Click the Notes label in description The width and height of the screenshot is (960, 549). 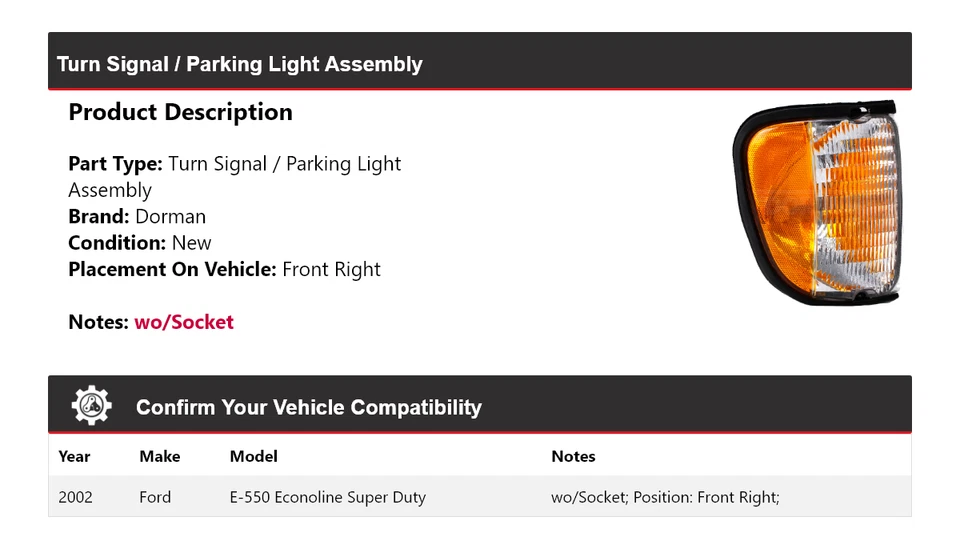coord(99,322)
